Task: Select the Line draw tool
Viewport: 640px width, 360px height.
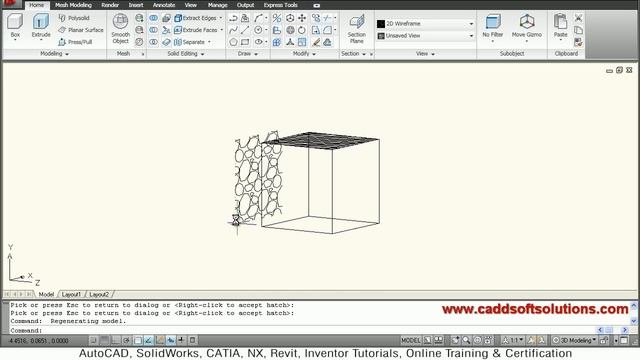Action: (x=245, y=30)
